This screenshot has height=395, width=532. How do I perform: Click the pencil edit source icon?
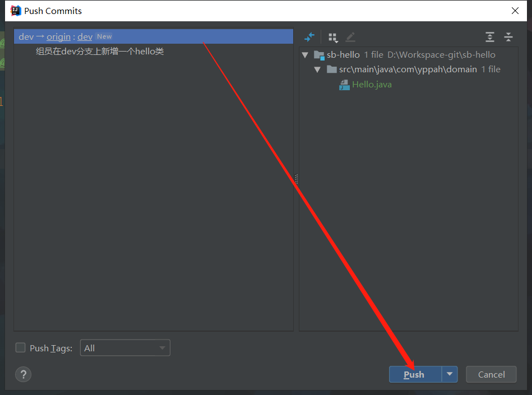tap(350, 37)
